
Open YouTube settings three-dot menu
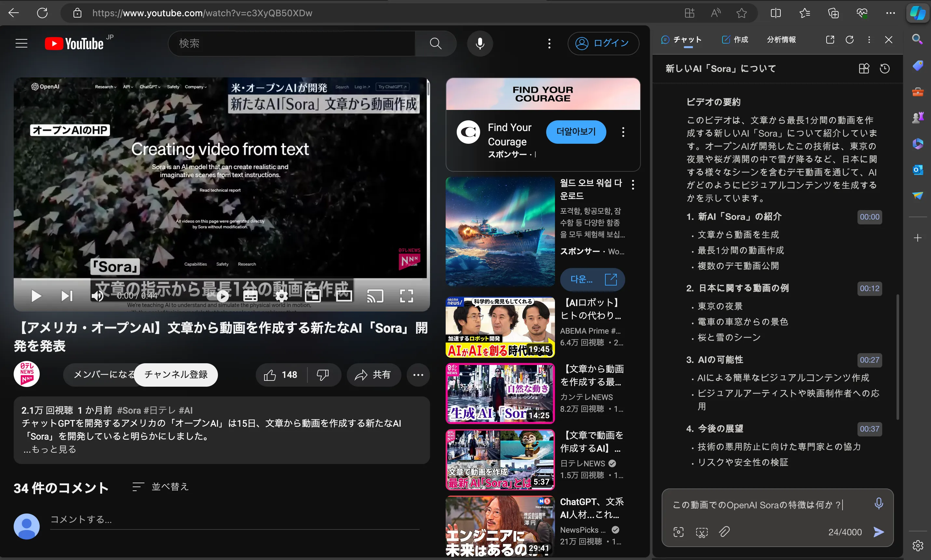click(549, 43)
